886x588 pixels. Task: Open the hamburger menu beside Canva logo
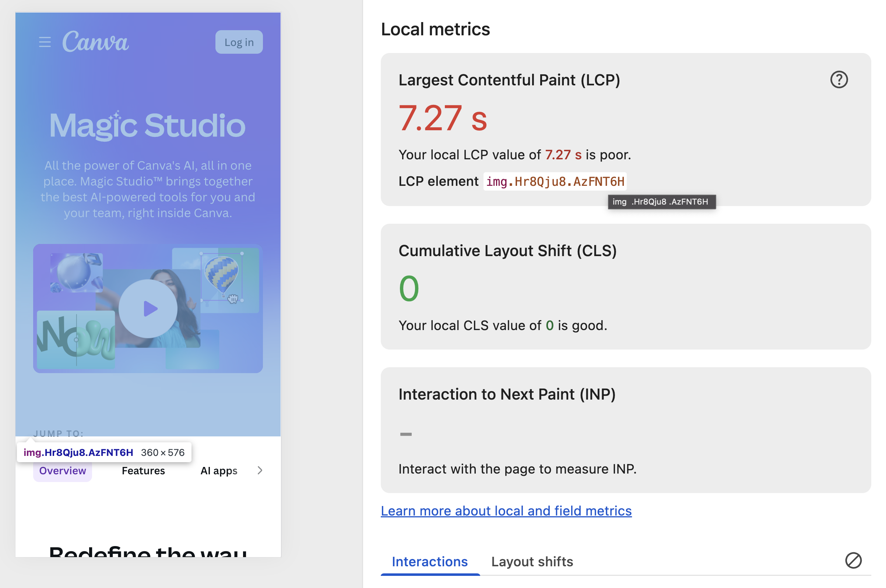tap(45, 42)
